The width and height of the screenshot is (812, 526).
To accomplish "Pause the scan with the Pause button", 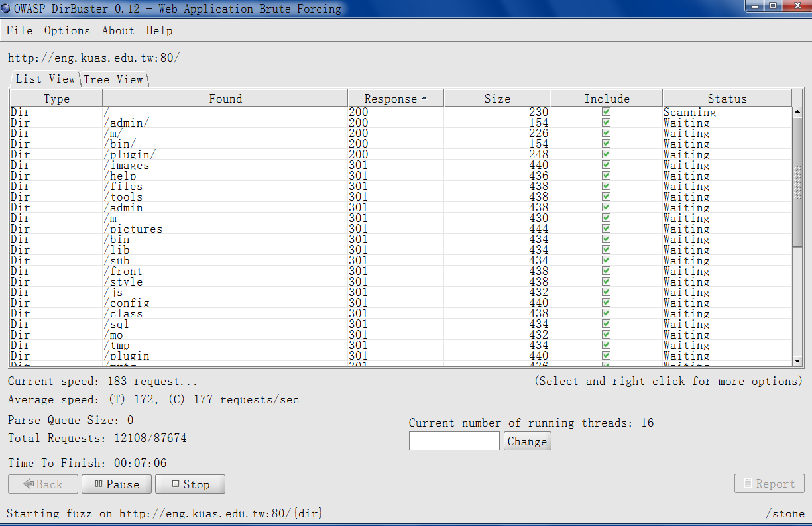I will click(x=116, y=484).
